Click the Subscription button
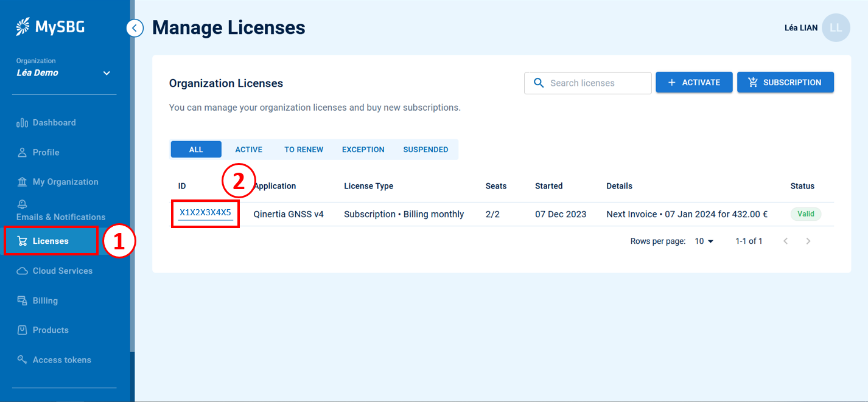868x402 pixels. 785,83
